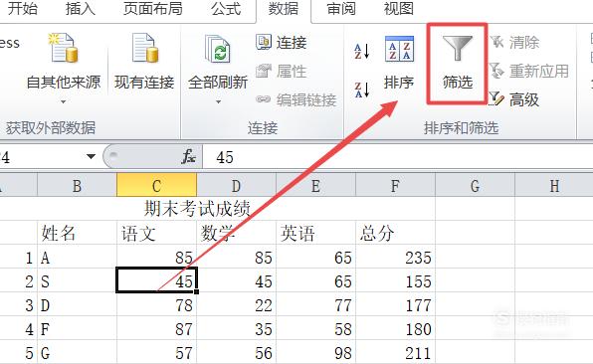This screenshot has width=593, height=364.
Task: Sort ascending with the A-Z arrow icon
Action: point(361,51)
